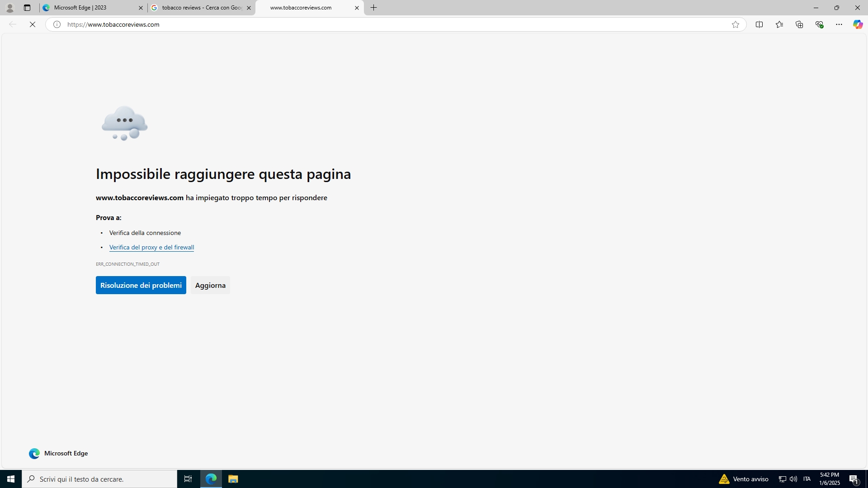The height and width of the screenshot is (488, 868).
Task: Open the profile avatar icon
Action: click(x=9, y=8)
